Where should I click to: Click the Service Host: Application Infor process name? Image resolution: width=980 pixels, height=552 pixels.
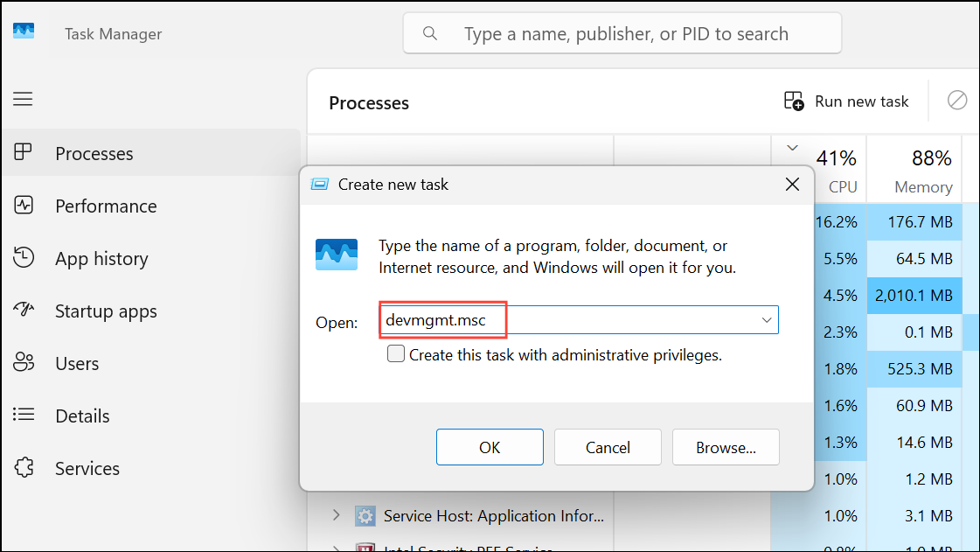click(x=494, y=516)
